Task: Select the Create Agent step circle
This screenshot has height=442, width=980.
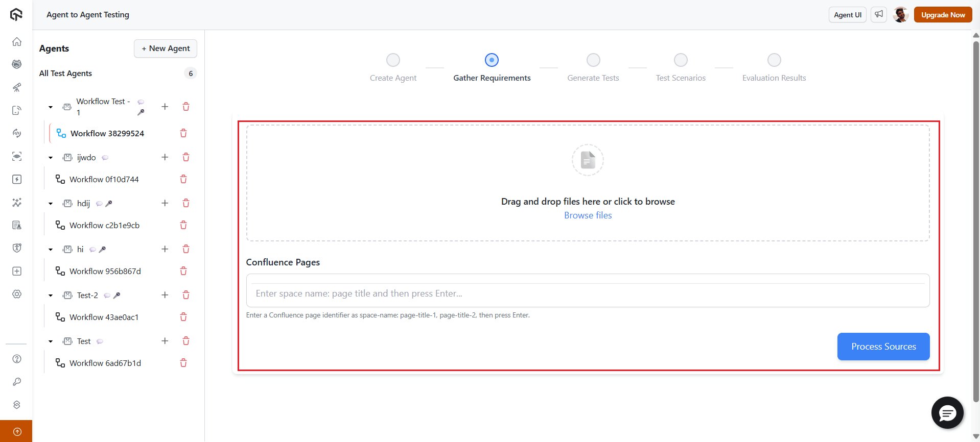Action: (393, 60)
